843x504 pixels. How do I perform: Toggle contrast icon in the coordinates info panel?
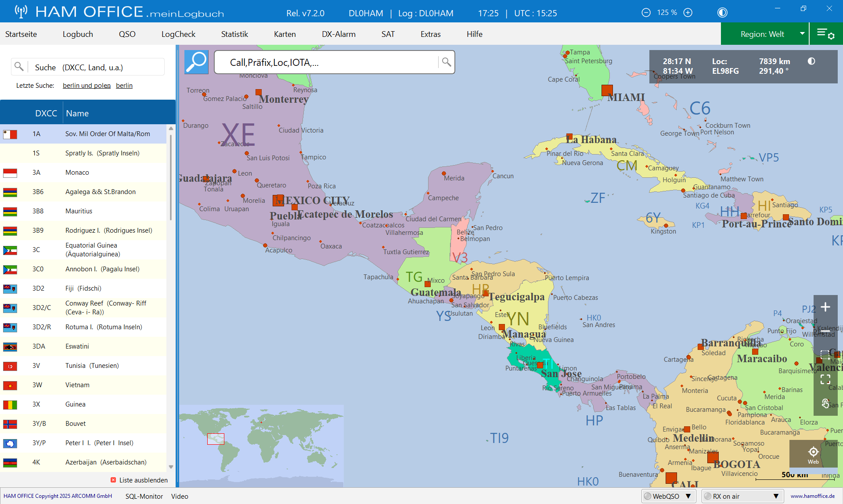[811, 61]
